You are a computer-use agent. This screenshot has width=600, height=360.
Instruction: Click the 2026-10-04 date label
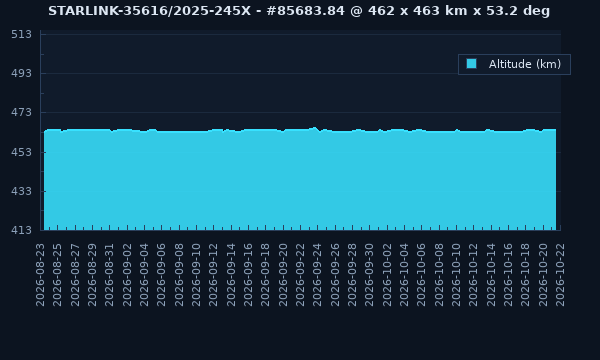point(404,275)
